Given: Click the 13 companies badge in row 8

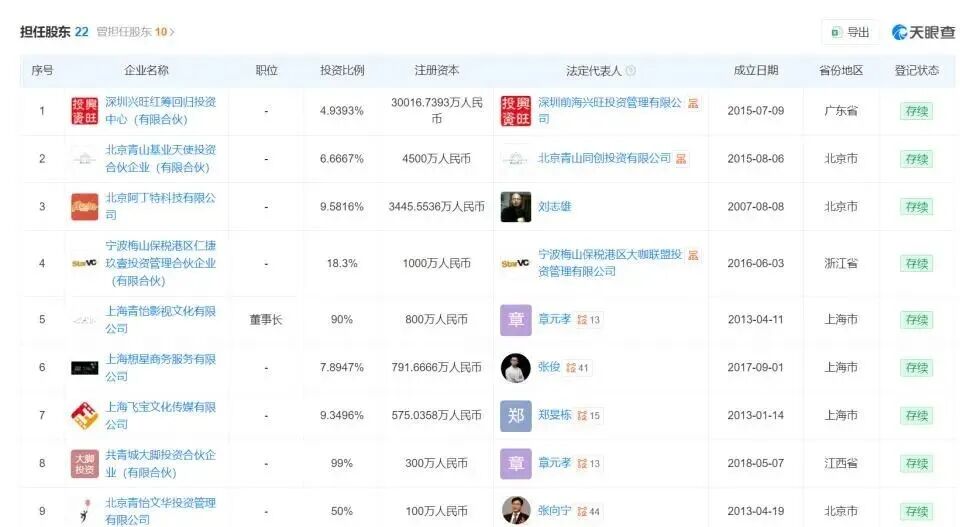Looking at the screenshot, I should pos(589,464).
